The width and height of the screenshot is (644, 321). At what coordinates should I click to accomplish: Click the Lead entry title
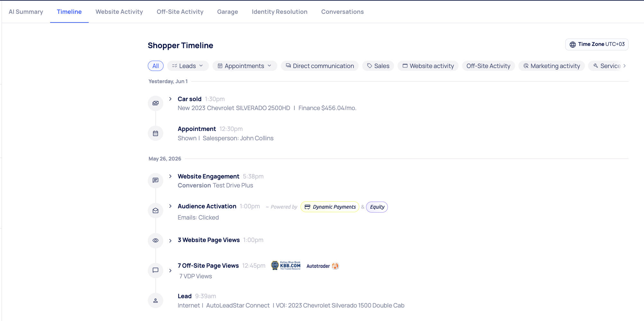(184, 296)
